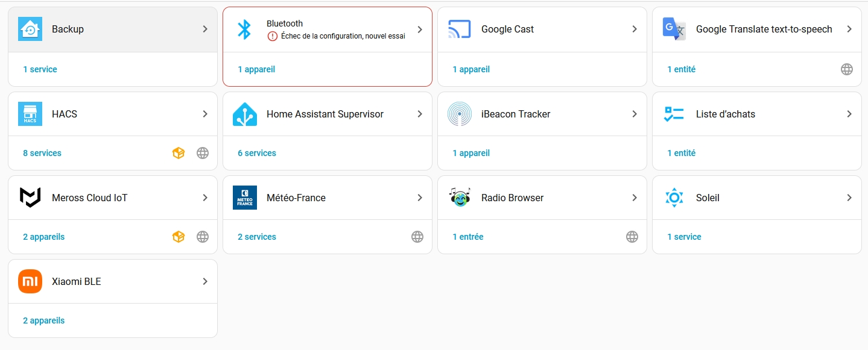The image size is (868, 350).
Task: Open 1 appareil link under Google Cast
Action: click(470, 69)
